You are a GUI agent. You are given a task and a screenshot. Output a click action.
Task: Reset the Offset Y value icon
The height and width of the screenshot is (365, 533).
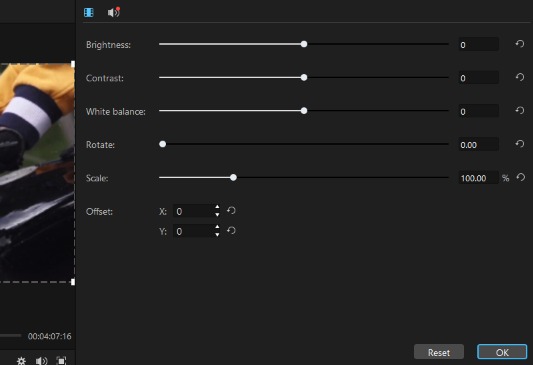coord(231,231)
